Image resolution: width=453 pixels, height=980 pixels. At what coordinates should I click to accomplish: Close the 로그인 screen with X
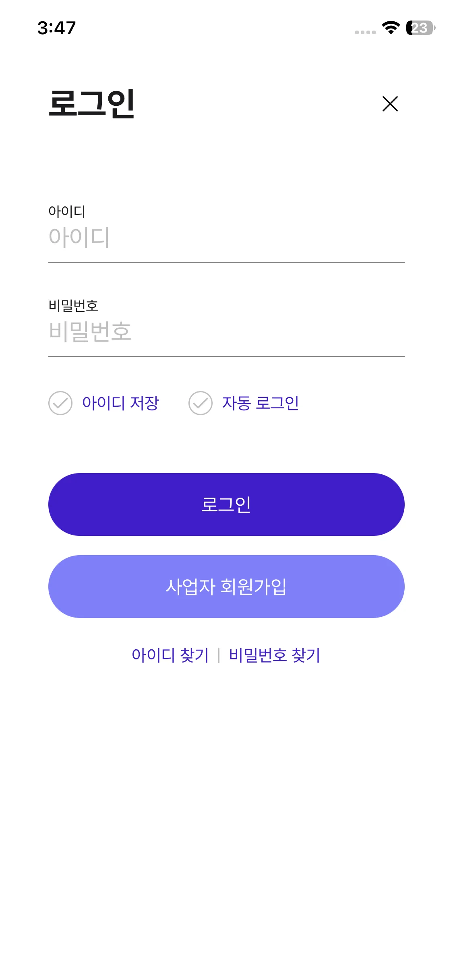[x=390, y=104]
